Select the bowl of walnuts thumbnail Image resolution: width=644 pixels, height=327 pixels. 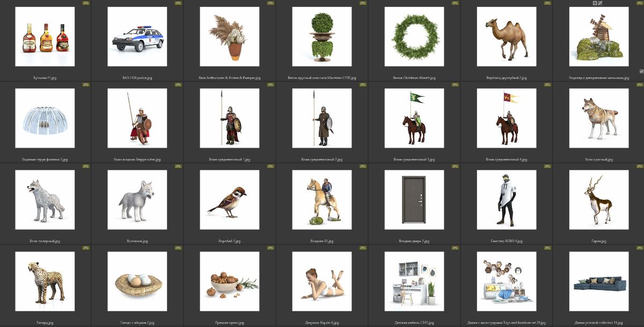(230, 281)
